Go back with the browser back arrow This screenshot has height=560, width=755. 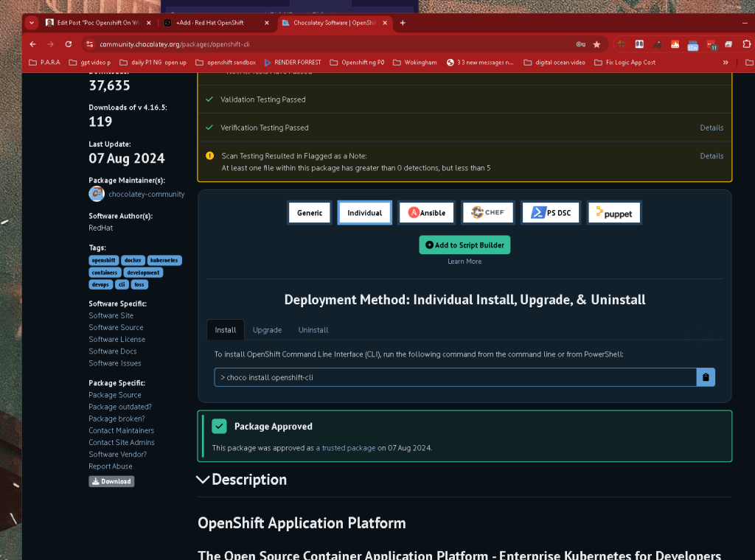pos(32,44)
